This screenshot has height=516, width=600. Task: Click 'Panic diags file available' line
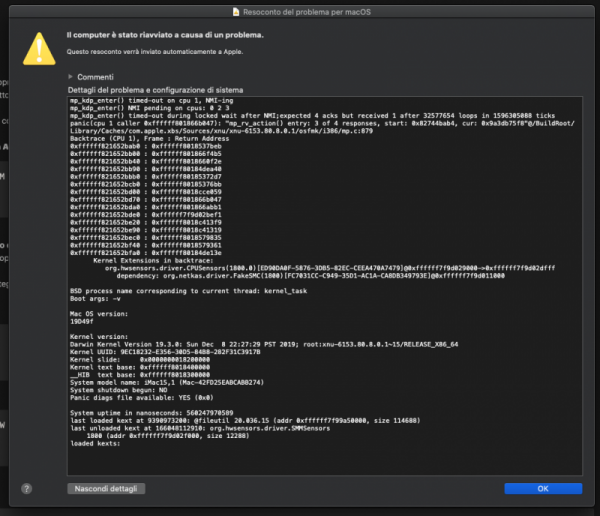[142, 398]
